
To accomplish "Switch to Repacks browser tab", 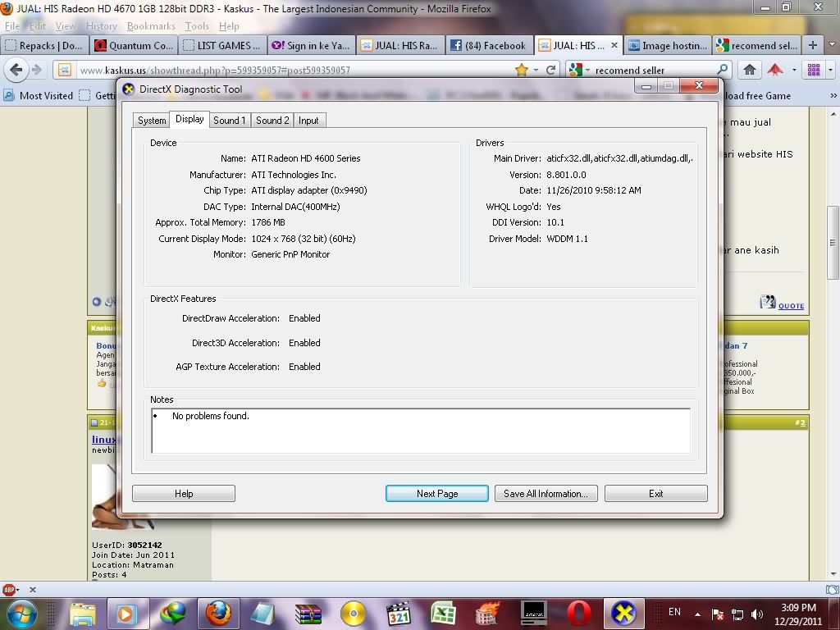I will point(45,46).
